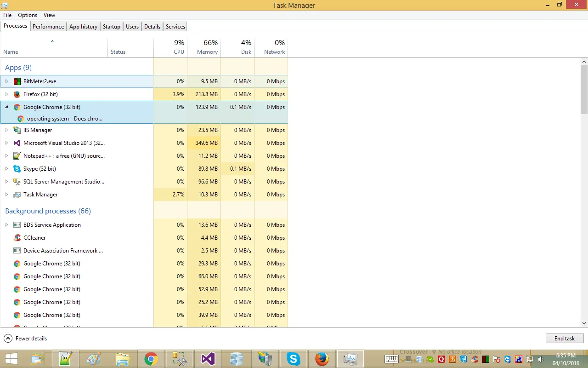Click the icon of the Chrome process using 39.9 MB
The image size is (588, 368).
point(17,315)
